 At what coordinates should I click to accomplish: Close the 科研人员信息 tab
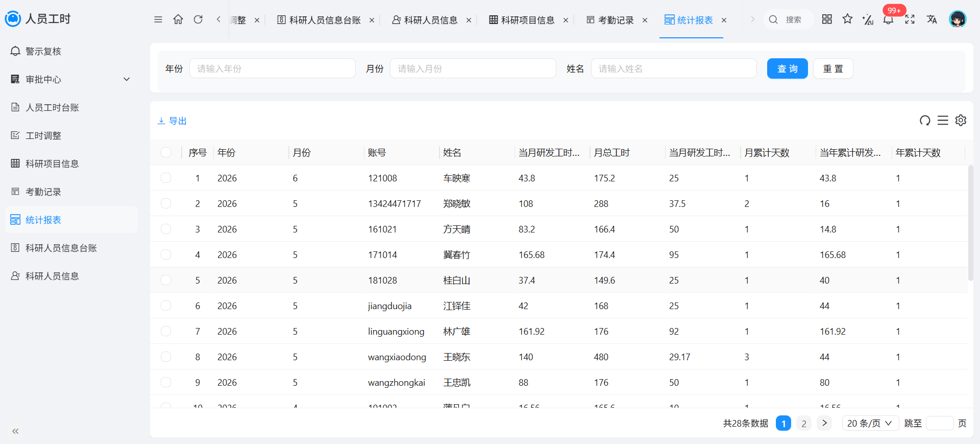coord(469,20)
